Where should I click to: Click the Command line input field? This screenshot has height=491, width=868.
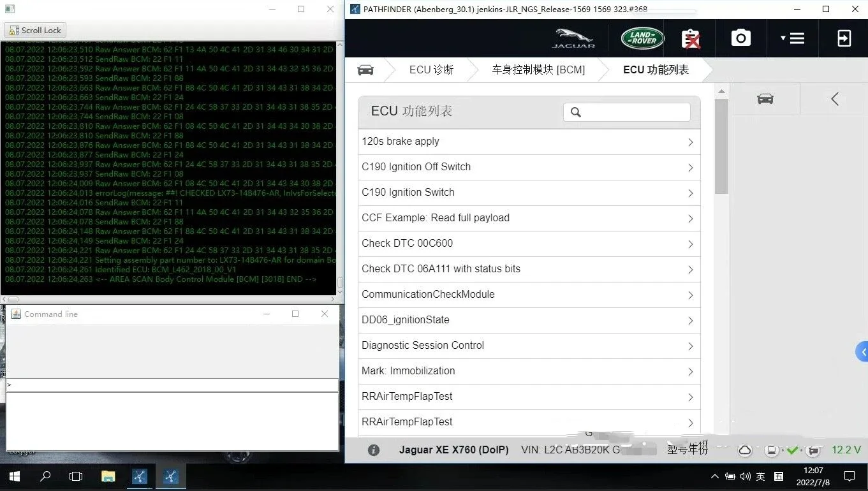(x=172, y=385)
